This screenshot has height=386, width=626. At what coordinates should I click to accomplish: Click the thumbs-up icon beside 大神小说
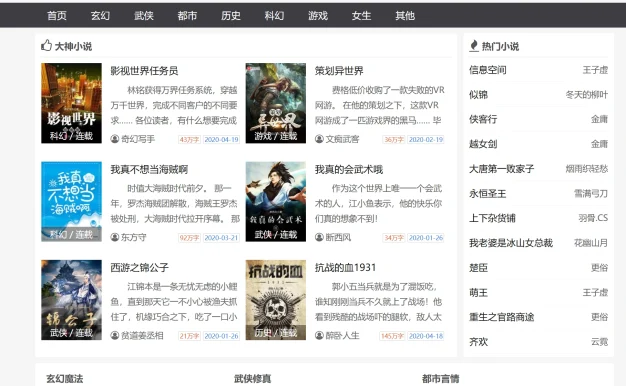point(46,46)
